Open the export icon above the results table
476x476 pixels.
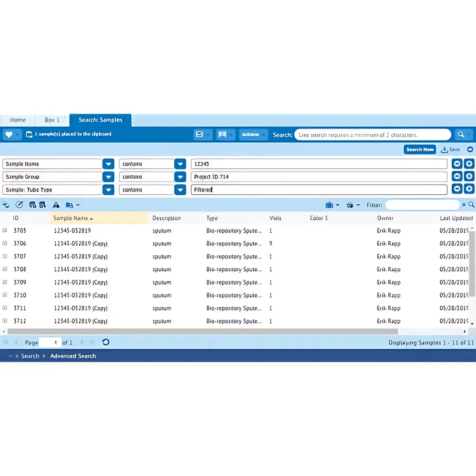click(x=69, y=205)
